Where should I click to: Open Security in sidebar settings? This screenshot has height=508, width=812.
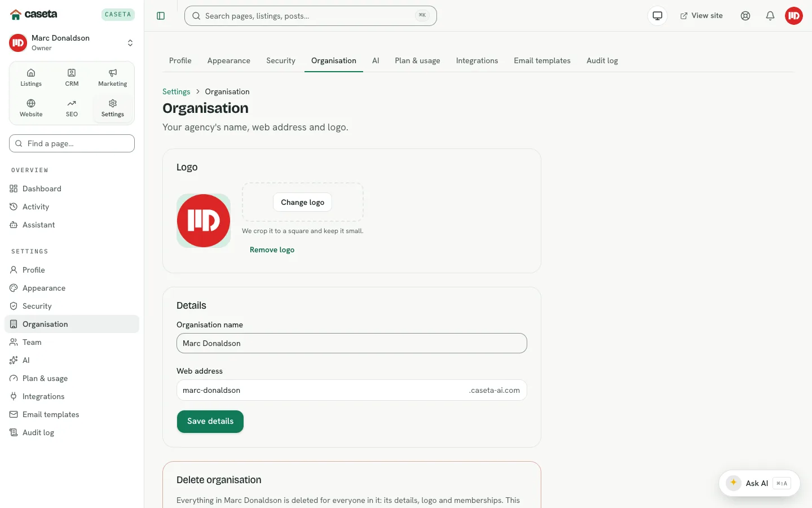tap(72, 306)
